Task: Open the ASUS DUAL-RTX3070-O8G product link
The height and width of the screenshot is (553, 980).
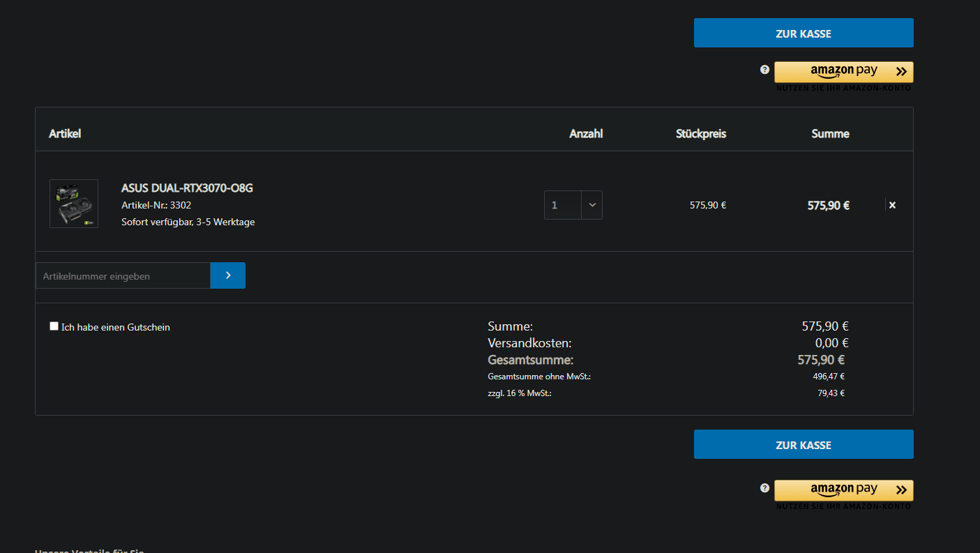Action: tap(187, 188)
